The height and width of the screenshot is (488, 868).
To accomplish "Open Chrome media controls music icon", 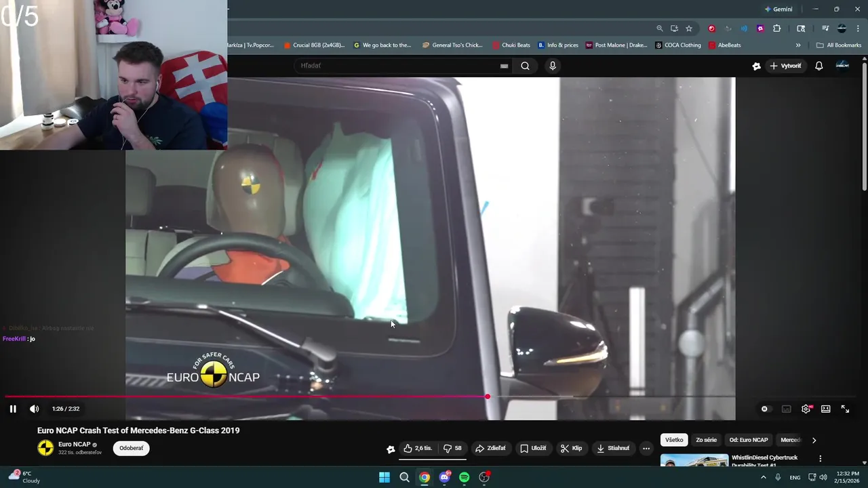I will tap(825, 28).
